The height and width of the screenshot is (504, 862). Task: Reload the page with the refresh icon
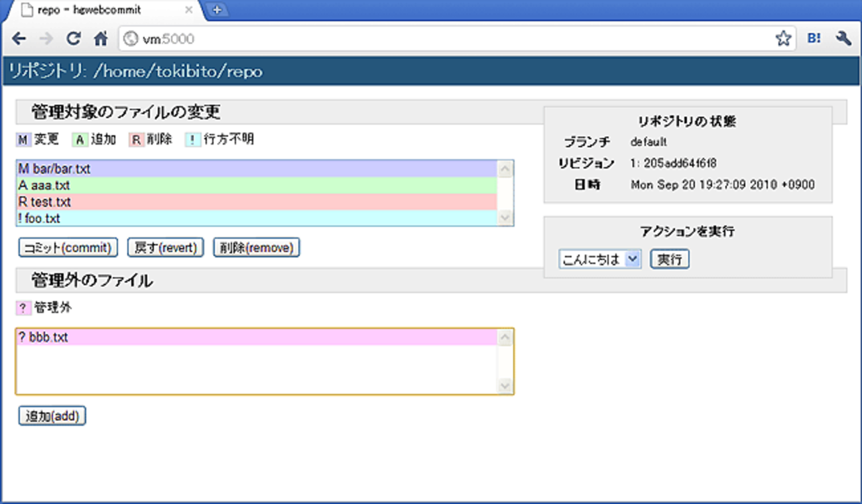(74, 39)
